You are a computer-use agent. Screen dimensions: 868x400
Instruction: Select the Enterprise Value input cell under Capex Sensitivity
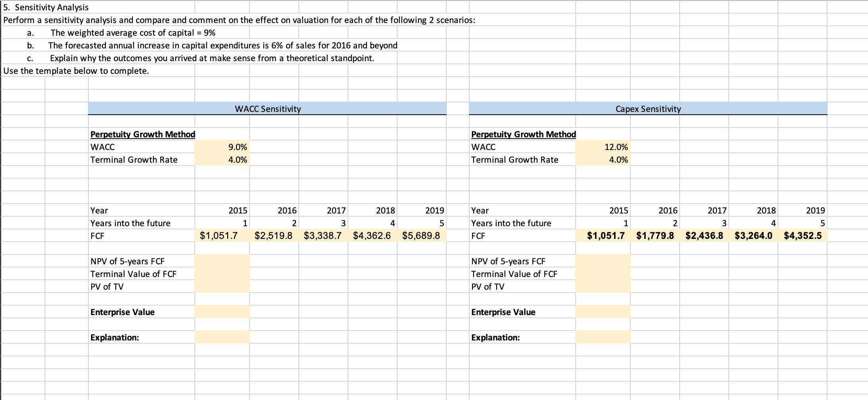coord(602,312)
